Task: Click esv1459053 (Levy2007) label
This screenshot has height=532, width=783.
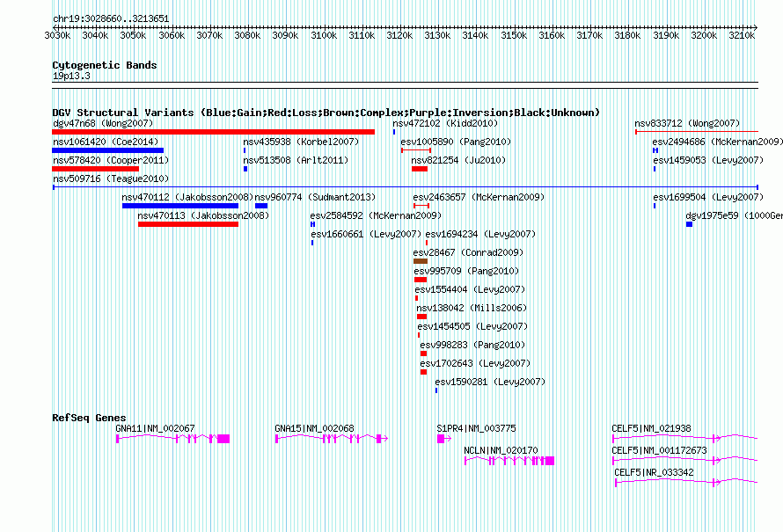Action: pyautogui.click(x=708, y=160)
